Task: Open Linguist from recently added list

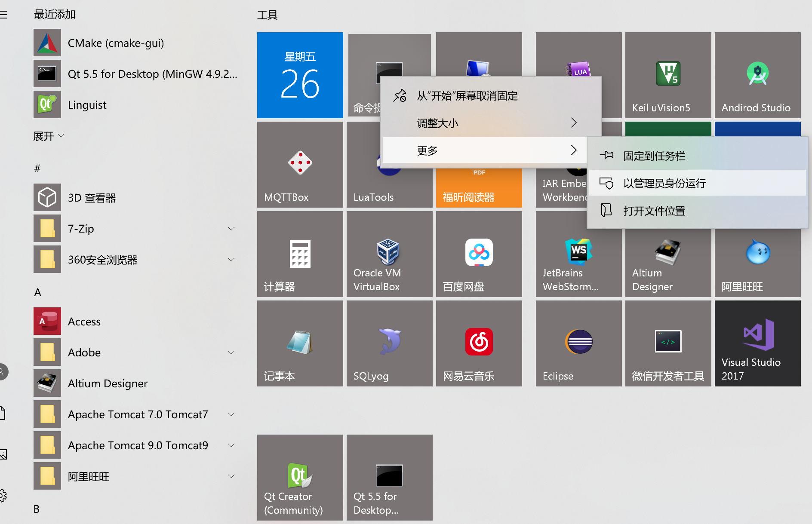Action: 135,105
